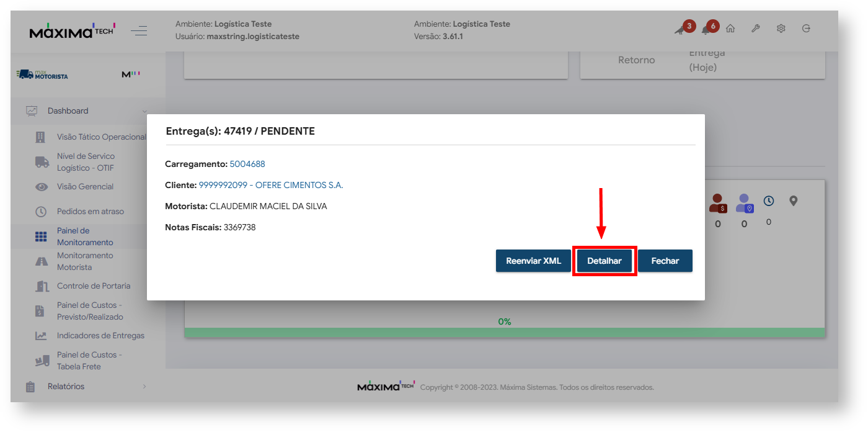
Task: Click the Máxima Tech logo in header
Action: click(x=72, y=30)
